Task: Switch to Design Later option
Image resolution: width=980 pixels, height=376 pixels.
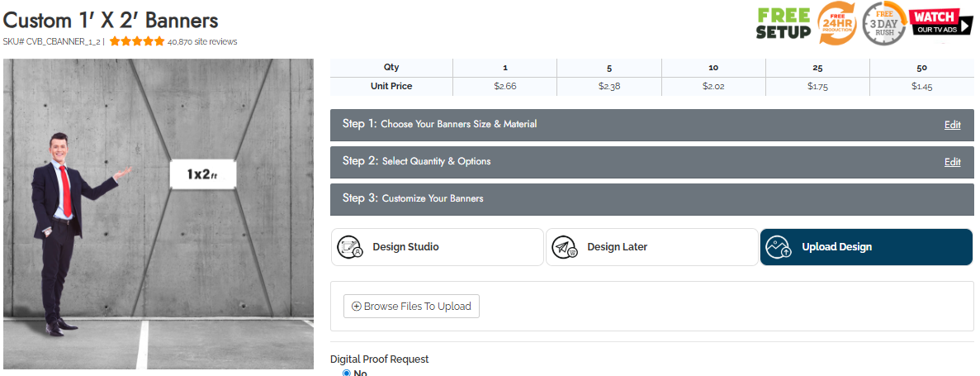Action: pos(652,247)
